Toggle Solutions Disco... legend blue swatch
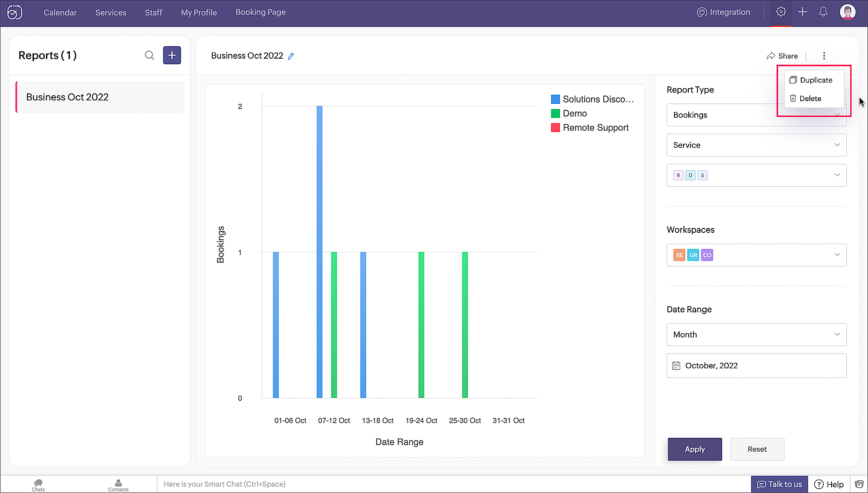 [x=556, y=99]
